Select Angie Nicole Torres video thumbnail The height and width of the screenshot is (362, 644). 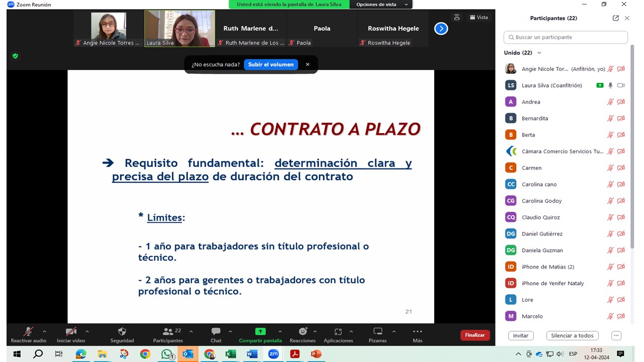point(108,29)
